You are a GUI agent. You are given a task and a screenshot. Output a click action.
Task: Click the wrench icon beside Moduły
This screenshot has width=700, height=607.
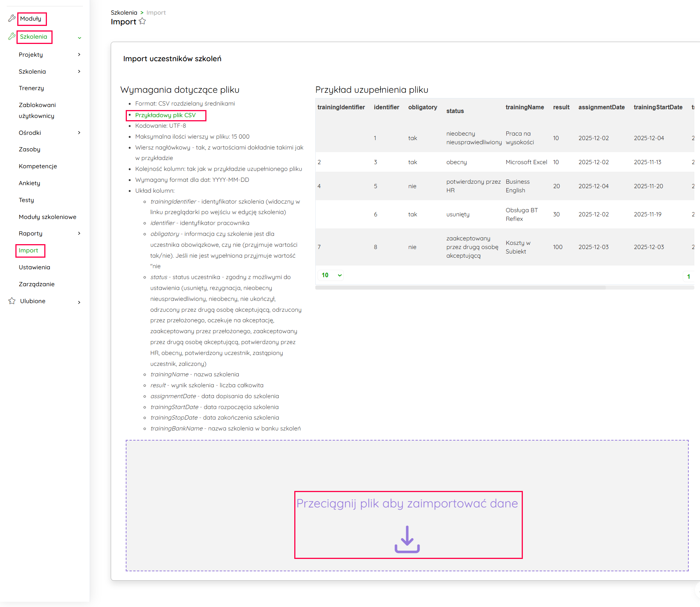(12, 18)
